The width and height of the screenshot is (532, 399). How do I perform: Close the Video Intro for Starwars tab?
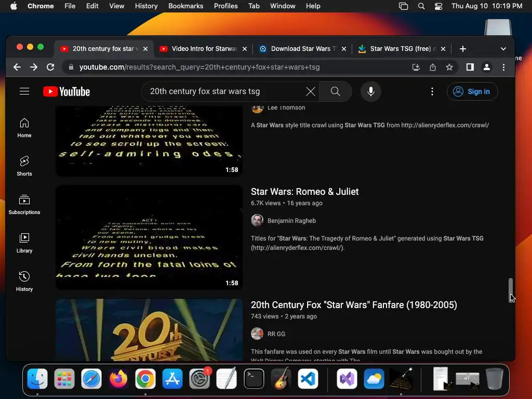(245, 49)
